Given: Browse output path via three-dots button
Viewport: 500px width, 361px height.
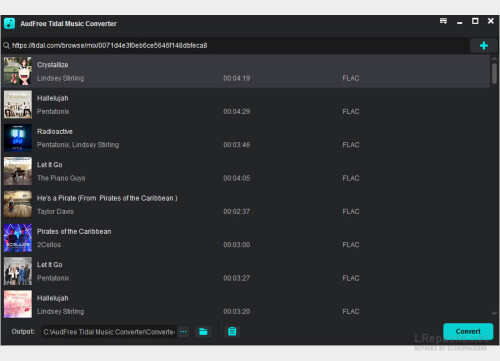Looking at the screenshot, I should (x=183, y=332).
